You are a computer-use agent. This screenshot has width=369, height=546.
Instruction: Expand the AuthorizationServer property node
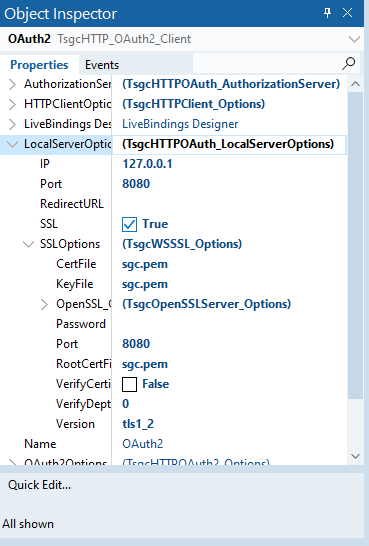click(x=12, y=84)
